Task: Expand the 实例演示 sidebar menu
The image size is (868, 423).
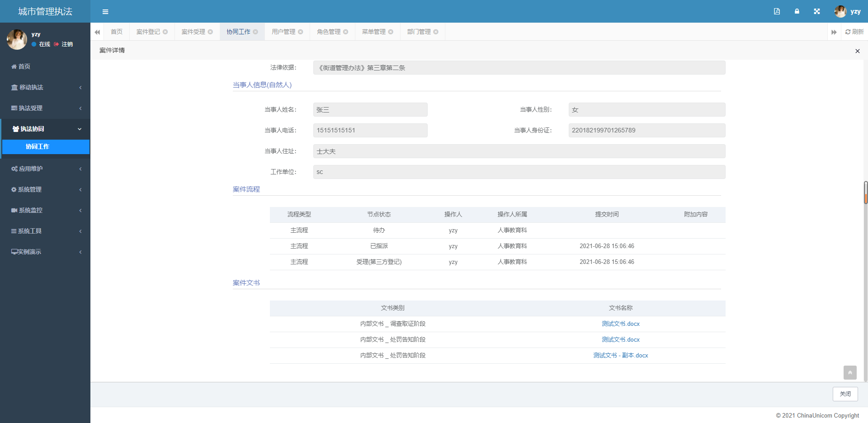Action: tap(45, 252)
